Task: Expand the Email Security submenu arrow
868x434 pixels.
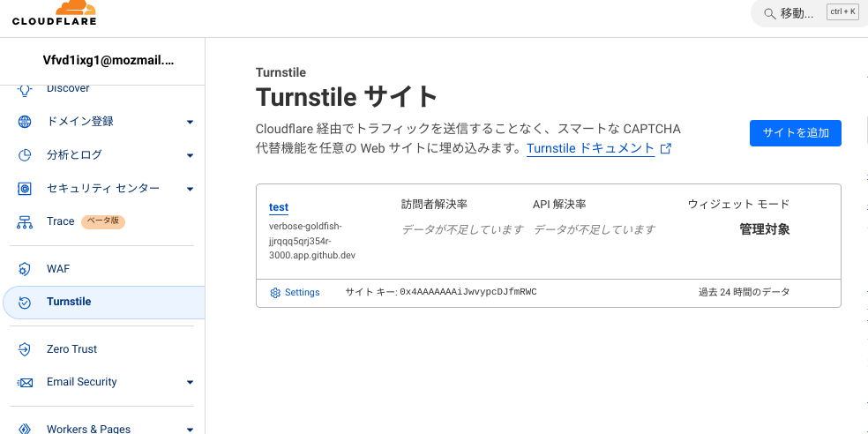Action: coord(190,382)
